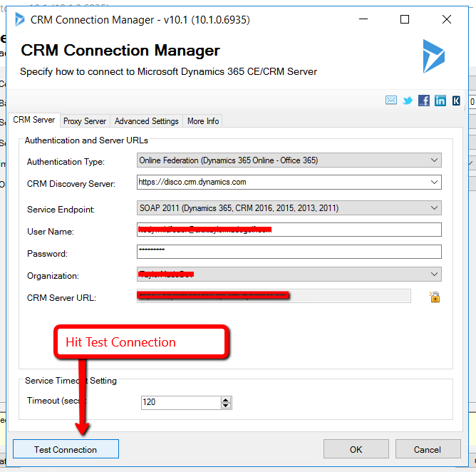Image resolution: width=476 pixels, height=472 pixels.
Task: Open the Organization dropdown list
Action: [434, 275]
